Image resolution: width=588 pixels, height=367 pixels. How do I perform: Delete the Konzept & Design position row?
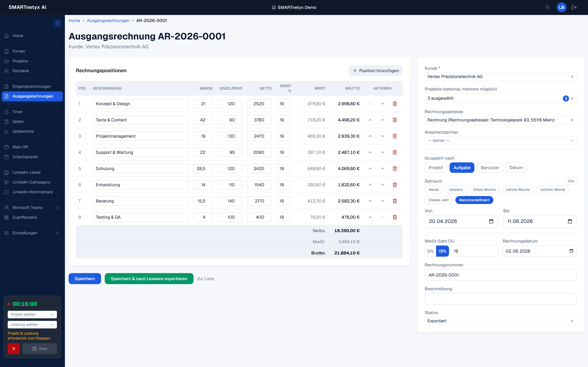[395, 104]
